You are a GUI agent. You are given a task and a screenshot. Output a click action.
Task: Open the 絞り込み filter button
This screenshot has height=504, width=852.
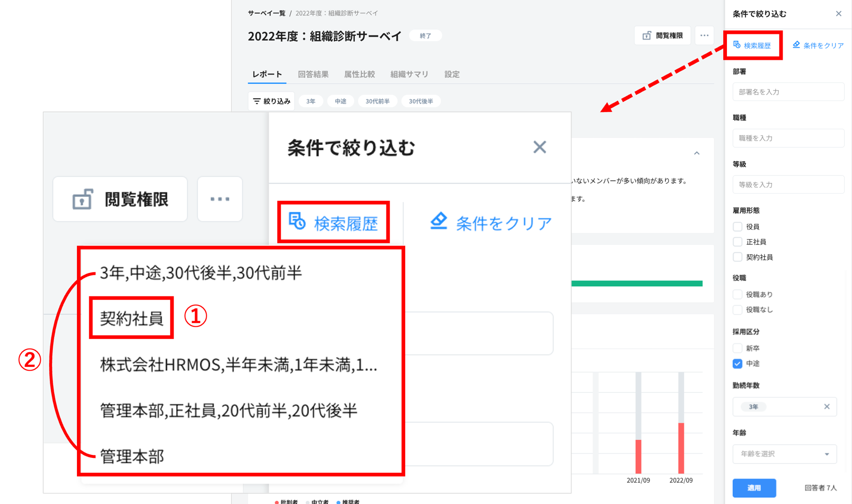coord(272,101)
